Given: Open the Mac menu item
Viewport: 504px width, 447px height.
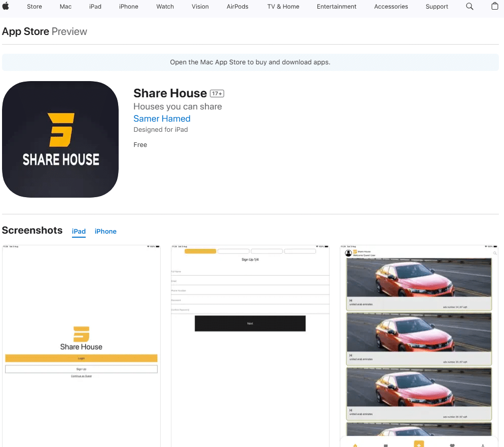Looking at the screenshot, I should [65, 7].
